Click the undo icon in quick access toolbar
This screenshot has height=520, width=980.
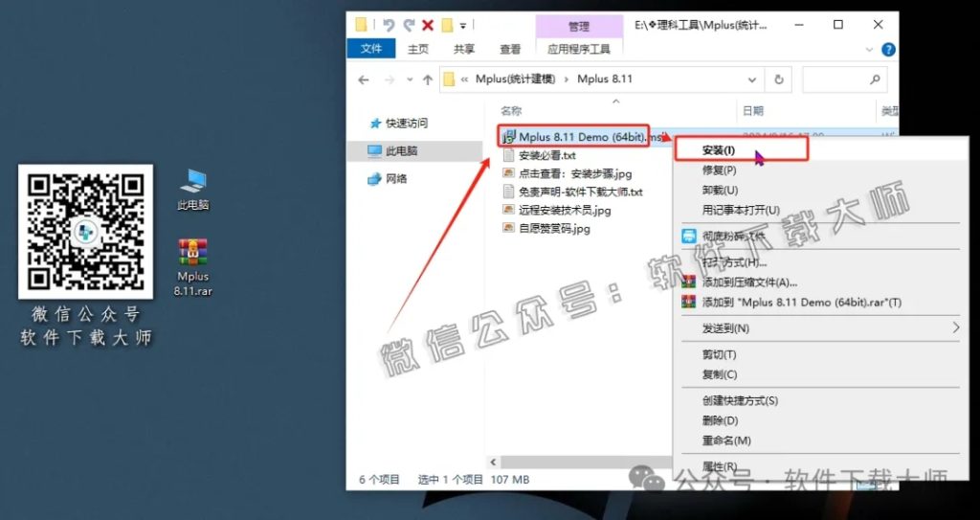tap(389, 25)
